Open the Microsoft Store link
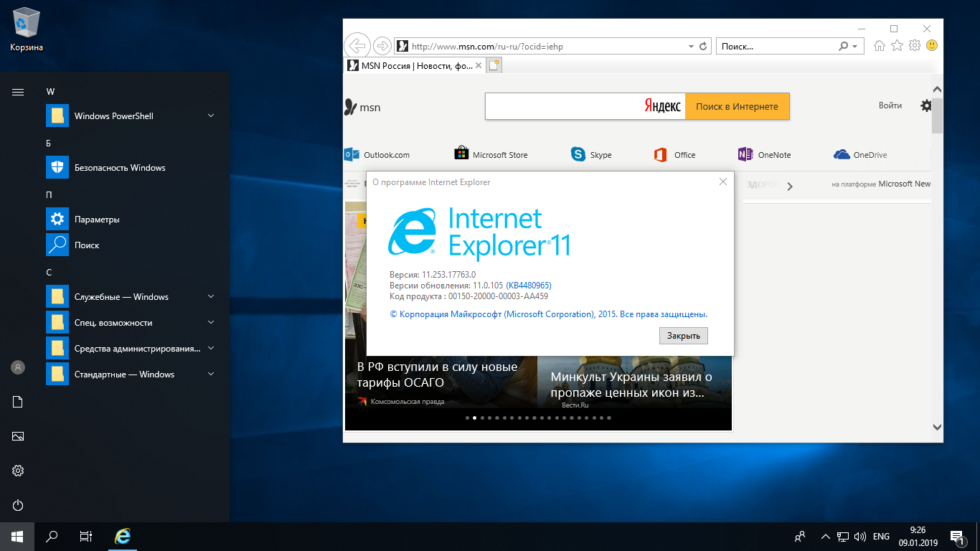 (491, 154)
